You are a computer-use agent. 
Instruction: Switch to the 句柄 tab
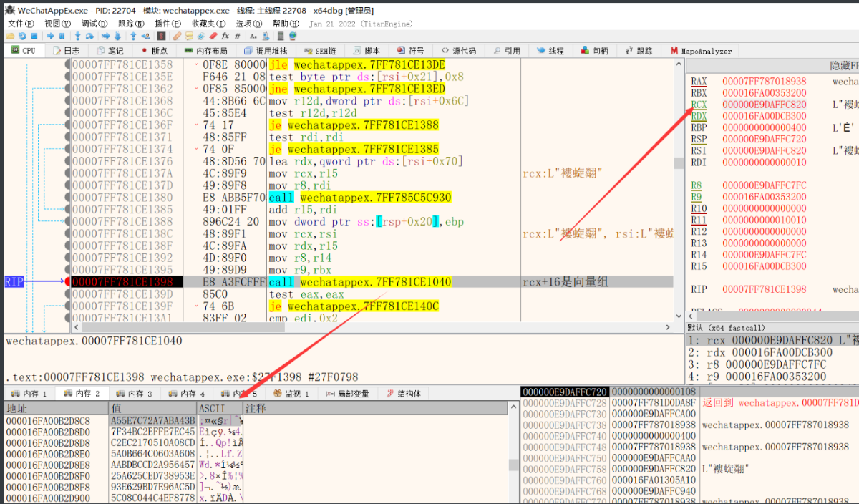tap(593, 51)
